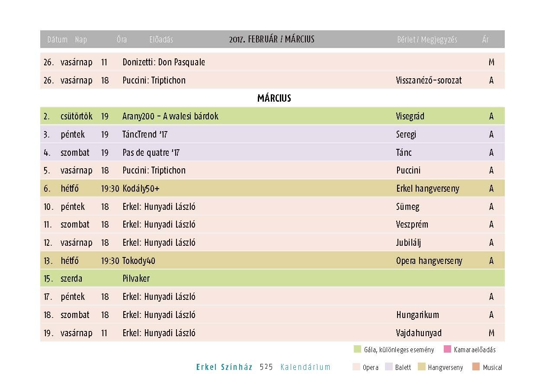Click the "Erkel Színház" footer text
This screenshot has height=392, width=545.
coord(224,367)
